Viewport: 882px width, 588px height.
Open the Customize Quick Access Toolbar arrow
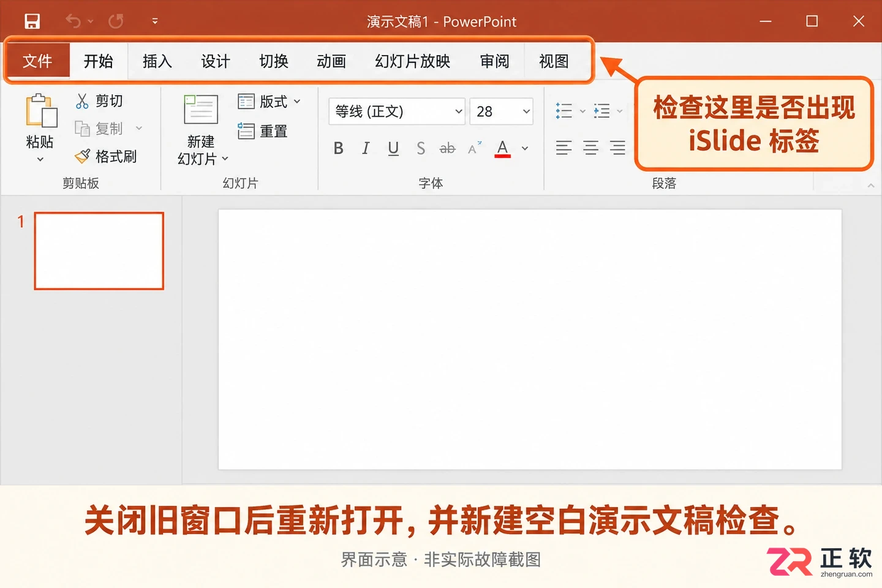(155, 21)
